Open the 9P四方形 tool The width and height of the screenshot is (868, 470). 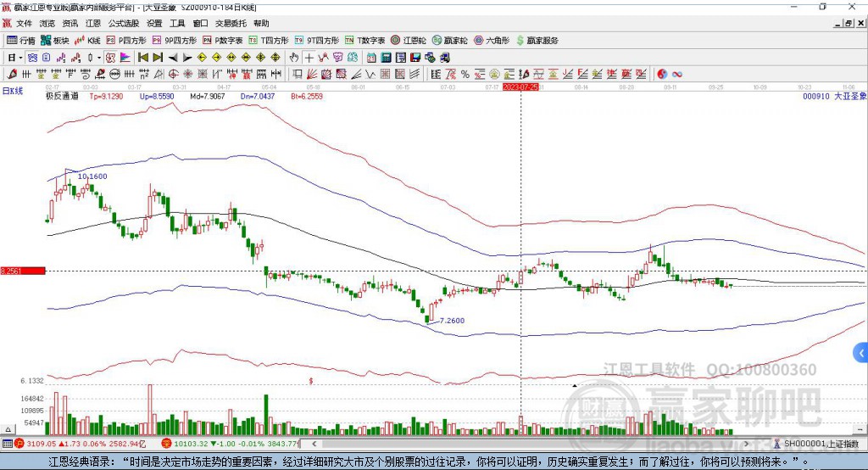click(x=175, y=41)
